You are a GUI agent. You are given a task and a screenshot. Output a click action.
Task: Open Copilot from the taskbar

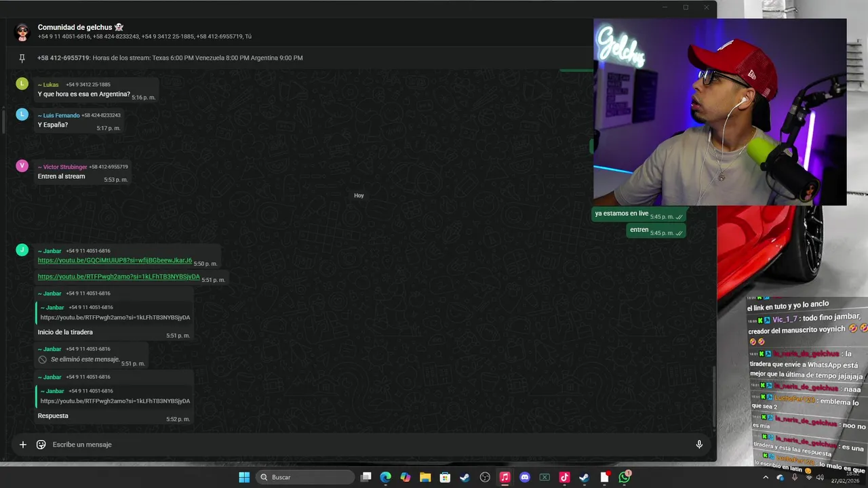(x=406, y=477)
